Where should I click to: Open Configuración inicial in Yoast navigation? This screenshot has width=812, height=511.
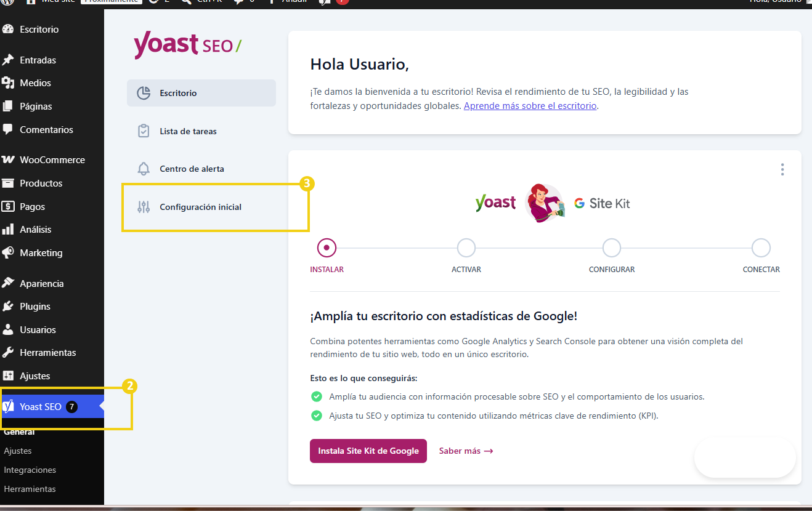(x=201, y=207)
